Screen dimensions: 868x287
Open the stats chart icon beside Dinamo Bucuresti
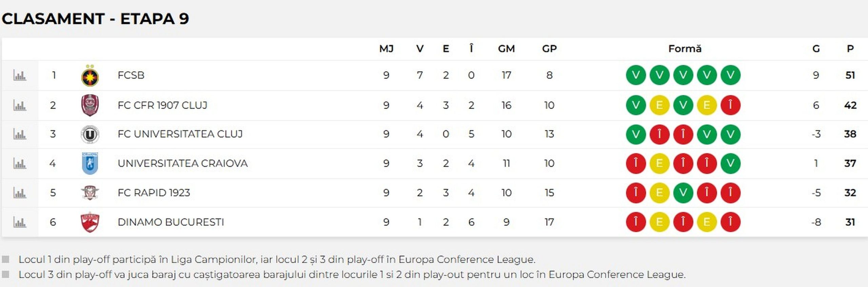point(20,222)
